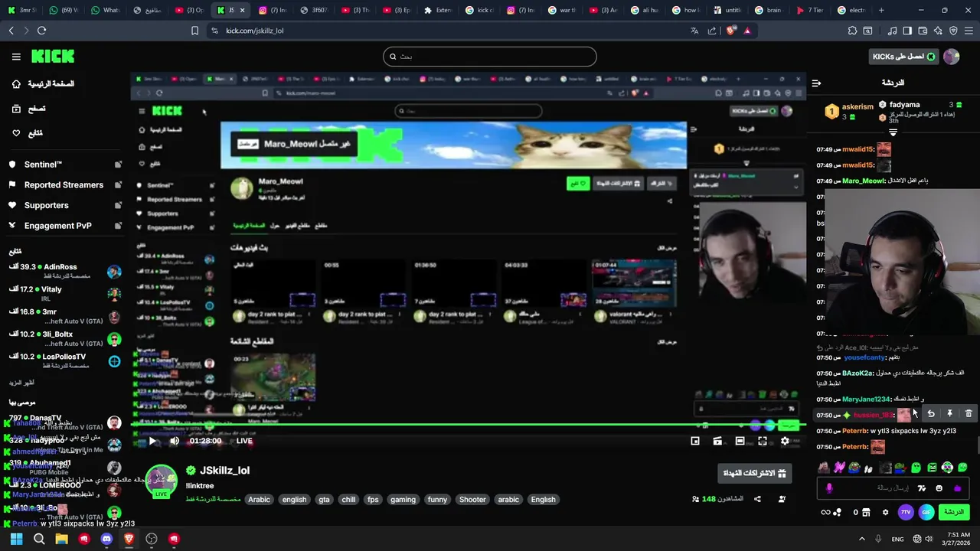980x551 pixels.
Task: Open the user profile avatar menu
Action: tap(951, 57)
